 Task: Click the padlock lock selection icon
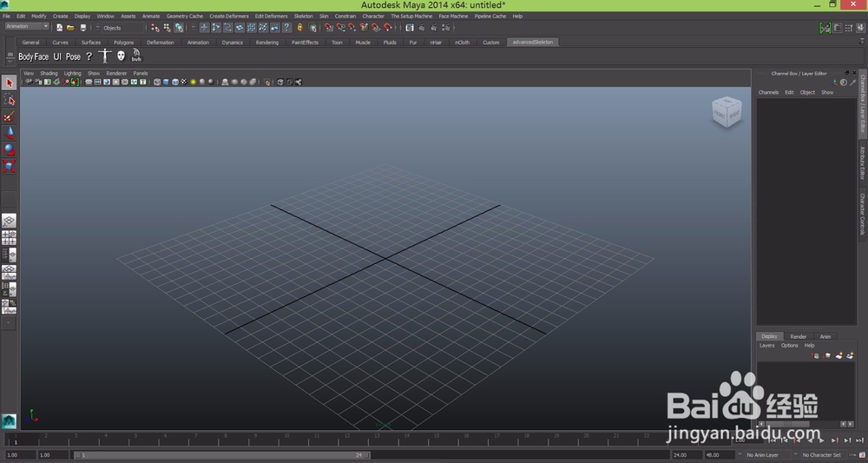pyautogui.click(x=300, y=28)
